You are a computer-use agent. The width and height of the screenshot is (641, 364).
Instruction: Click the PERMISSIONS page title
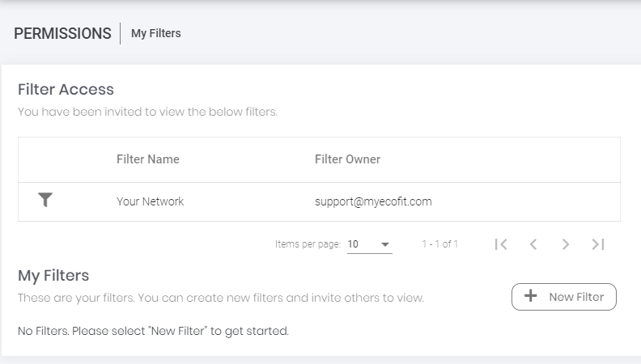62,33
